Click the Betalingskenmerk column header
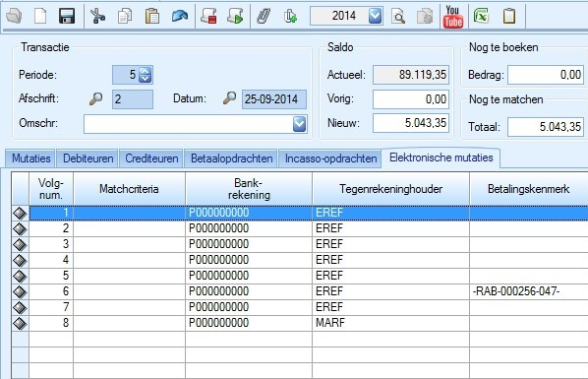 tap(528, 189)
